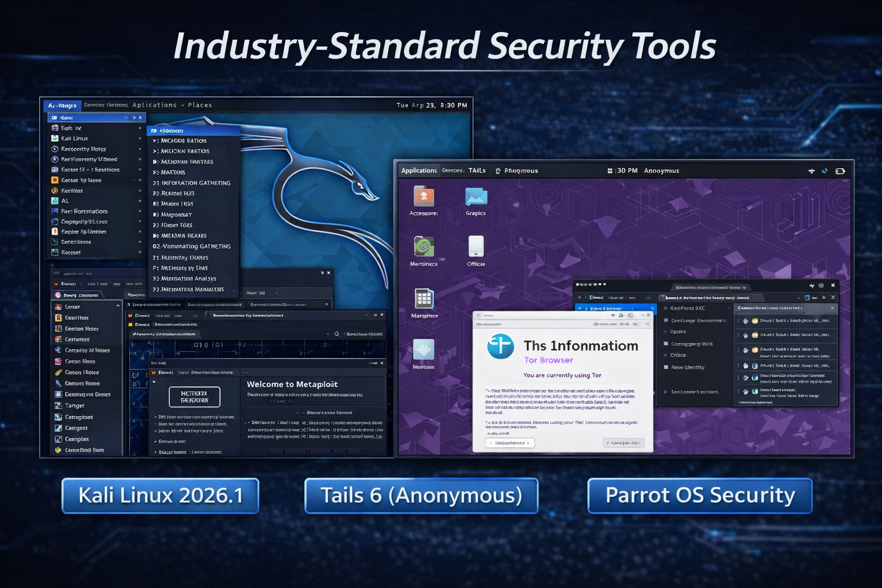The image size is (882, 588).
Task: Click the grey right button in Tor dialog
Action: coord(624,443)
